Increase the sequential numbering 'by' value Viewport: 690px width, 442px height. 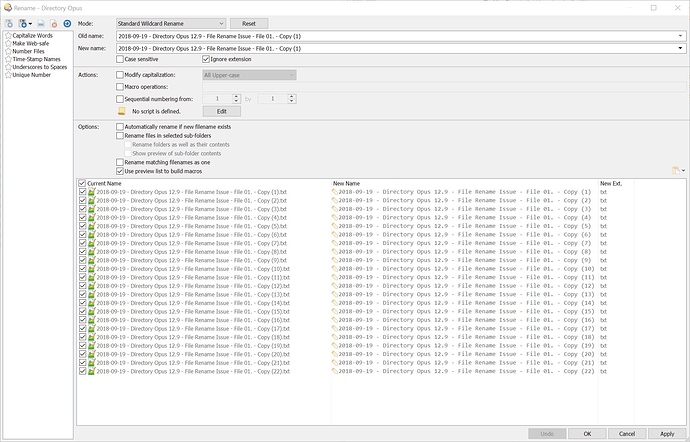coord(292,96)
